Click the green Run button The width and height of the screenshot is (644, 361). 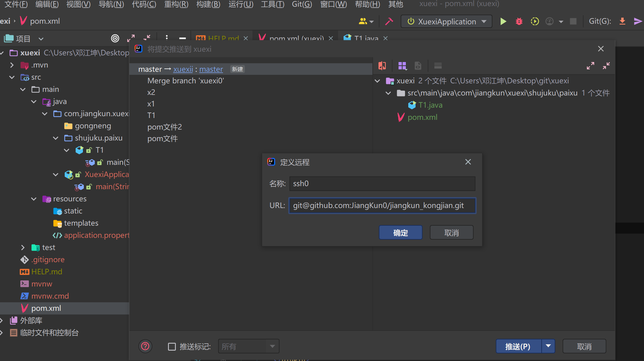coord(503,21)
